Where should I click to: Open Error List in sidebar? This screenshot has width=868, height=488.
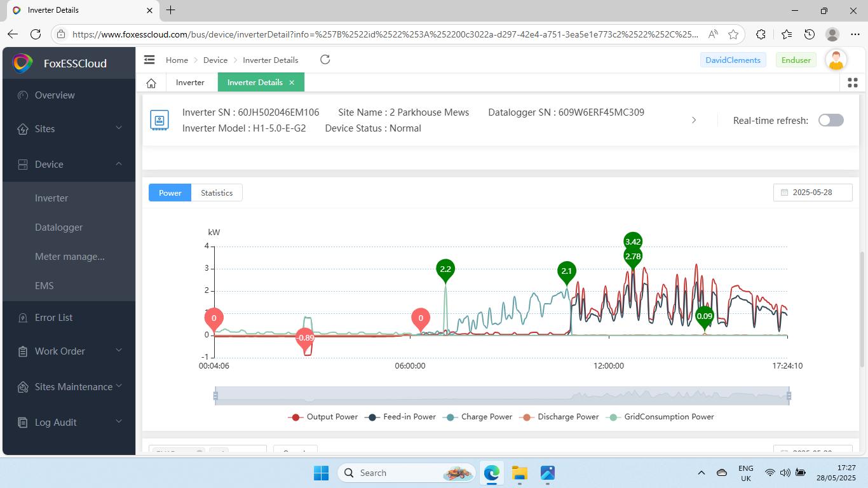pos(53,318)
